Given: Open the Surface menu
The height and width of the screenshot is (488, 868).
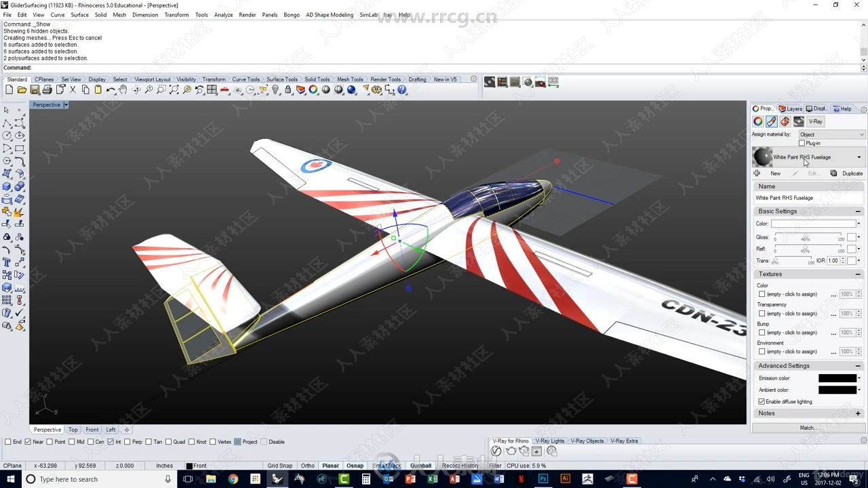Looking at the screenshot, I should pyautogui.click(x=79, y=14).
